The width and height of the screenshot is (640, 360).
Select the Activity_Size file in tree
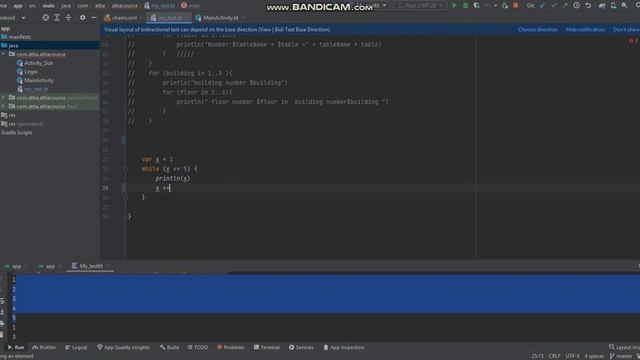pos(34,63)
